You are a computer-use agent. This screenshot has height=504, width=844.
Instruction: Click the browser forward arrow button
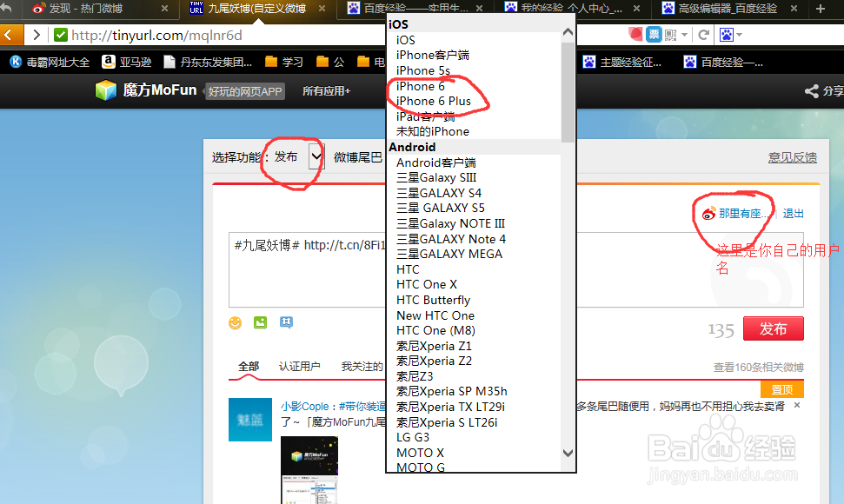coord(36,35)
